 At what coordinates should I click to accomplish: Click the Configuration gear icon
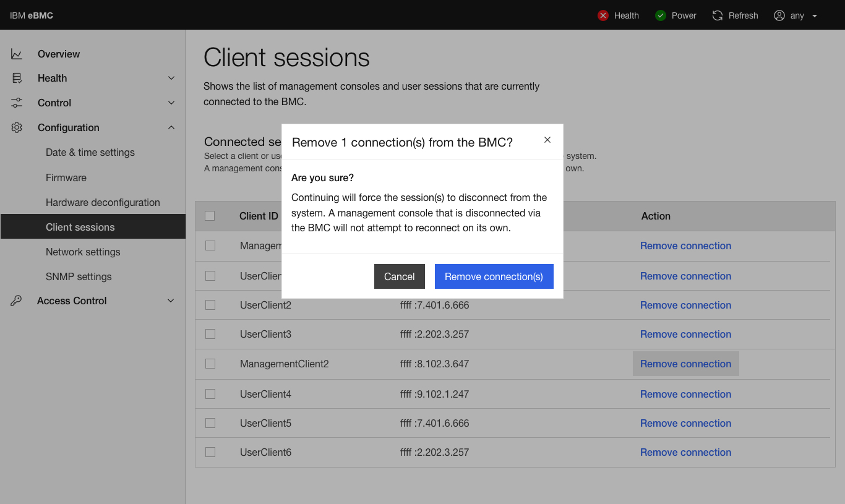coord(16,127)
